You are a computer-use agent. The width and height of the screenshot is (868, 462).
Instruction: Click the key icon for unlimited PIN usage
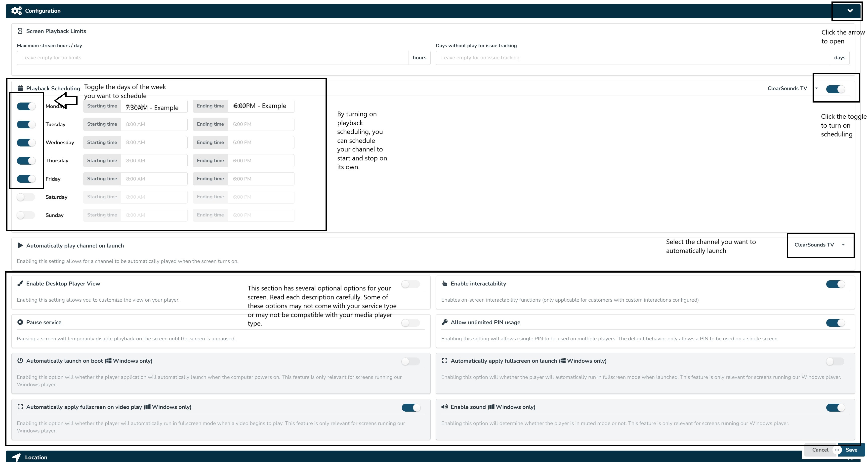[x=445, y=322]
